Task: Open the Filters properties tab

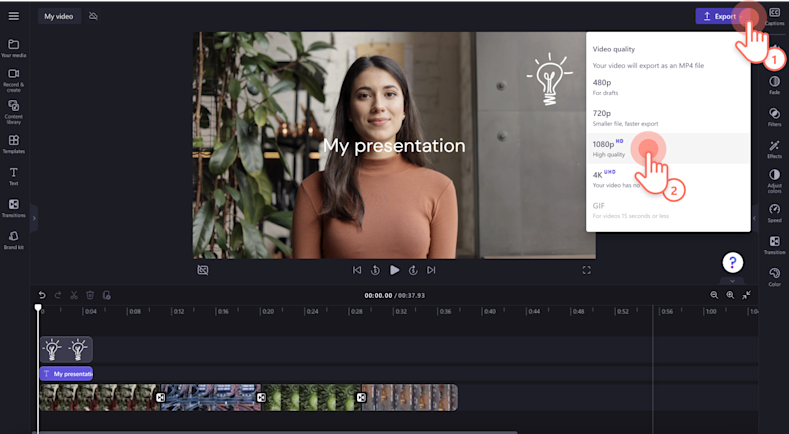Action: (x=774, y=116)
